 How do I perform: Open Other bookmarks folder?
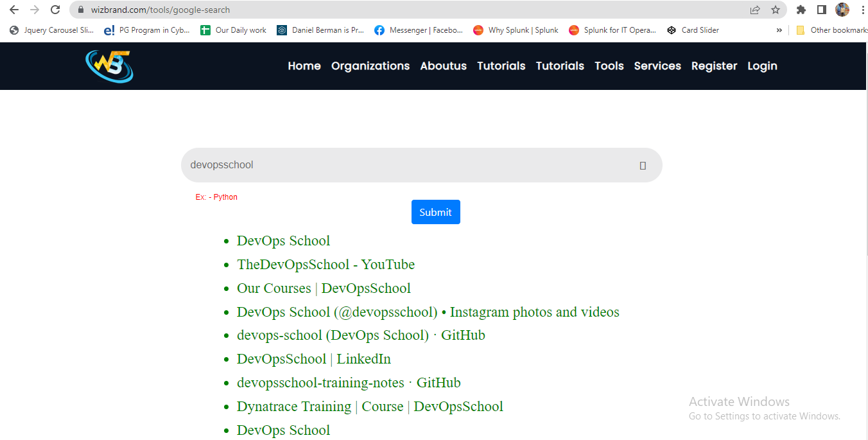pyautogui.click(x=831, y=30)
